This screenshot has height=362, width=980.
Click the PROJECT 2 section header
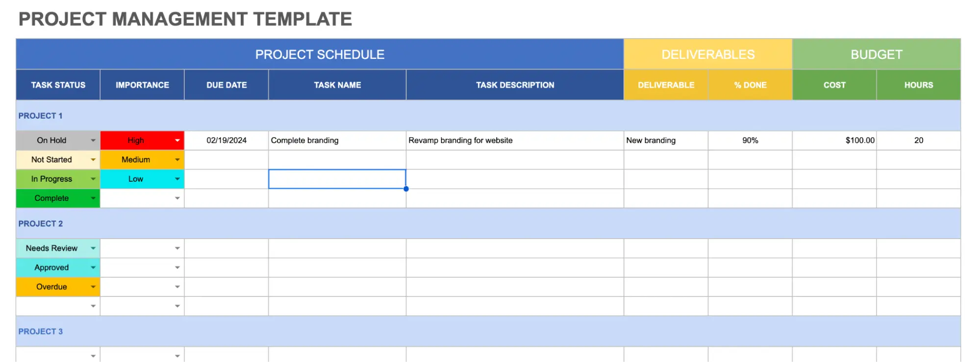40,223
